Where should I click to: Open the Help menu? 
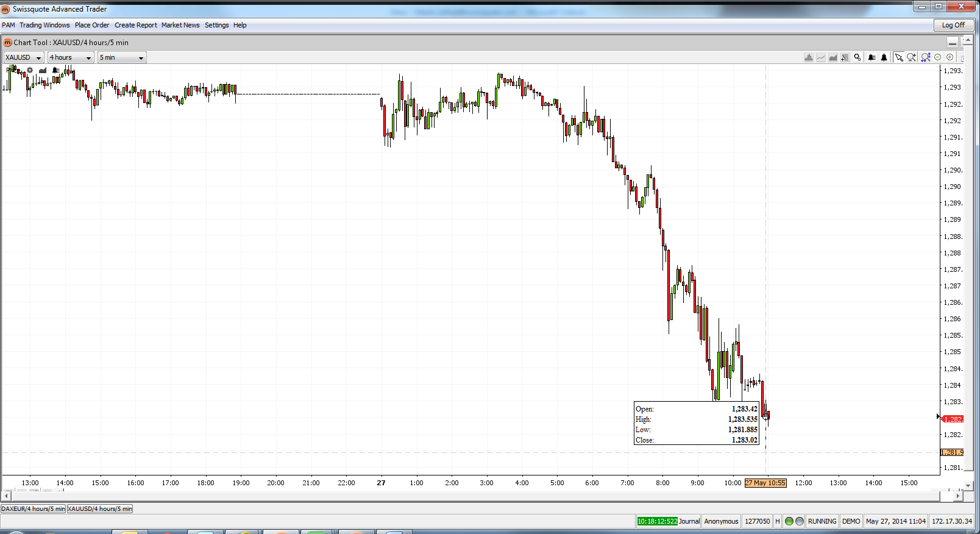point(240,25)
